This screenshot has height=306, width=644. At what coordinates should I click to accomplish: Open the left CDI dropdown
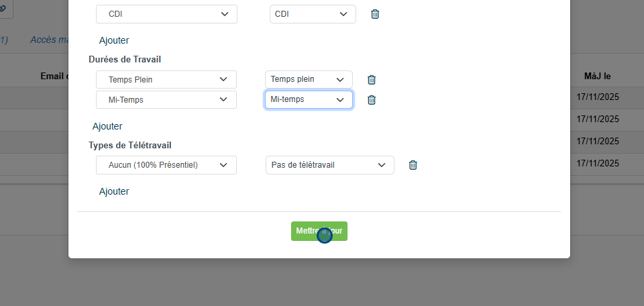166,14
